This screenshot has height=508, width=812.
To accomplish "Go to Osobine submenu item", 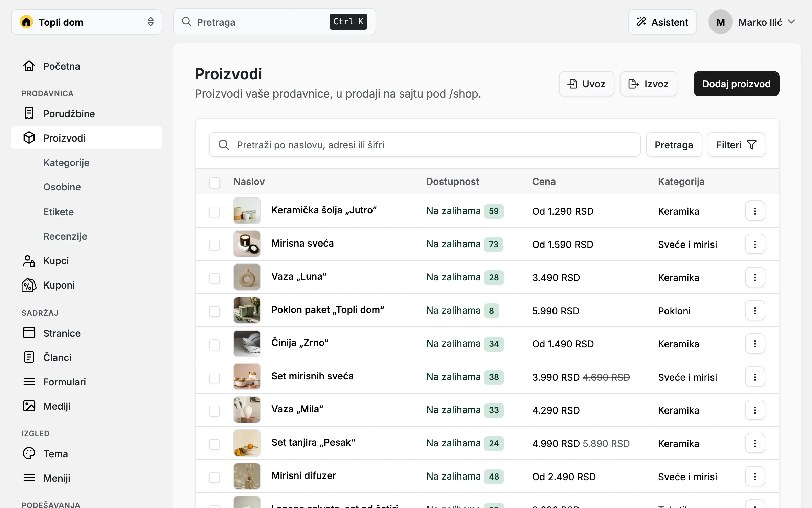I will pyautogui.click(x=62, y=187).
